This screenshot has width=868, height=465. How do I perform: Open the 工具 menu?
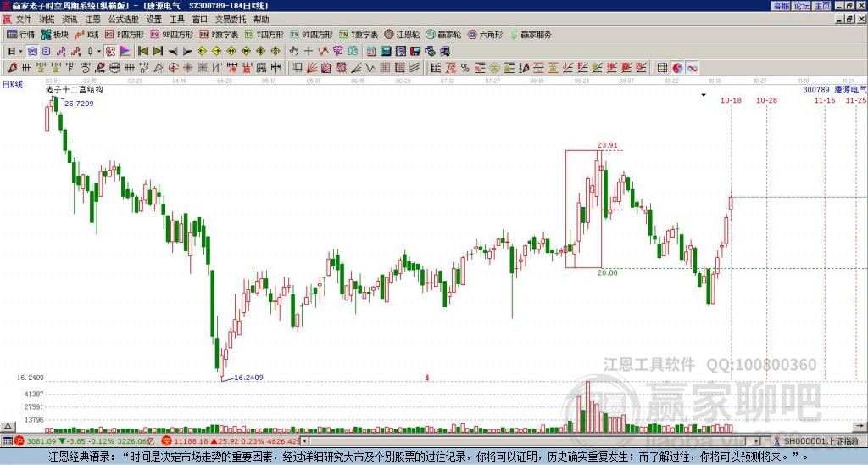176,20
